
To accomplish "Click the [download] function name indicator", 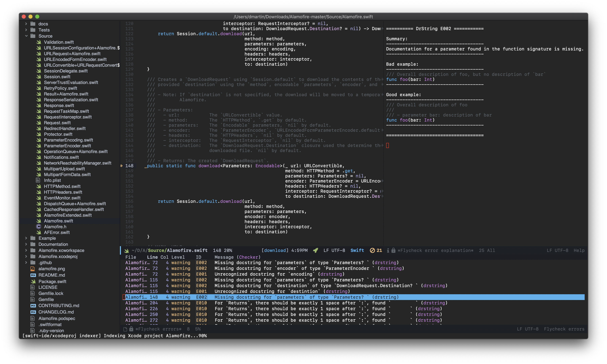I will pos(275,250).
